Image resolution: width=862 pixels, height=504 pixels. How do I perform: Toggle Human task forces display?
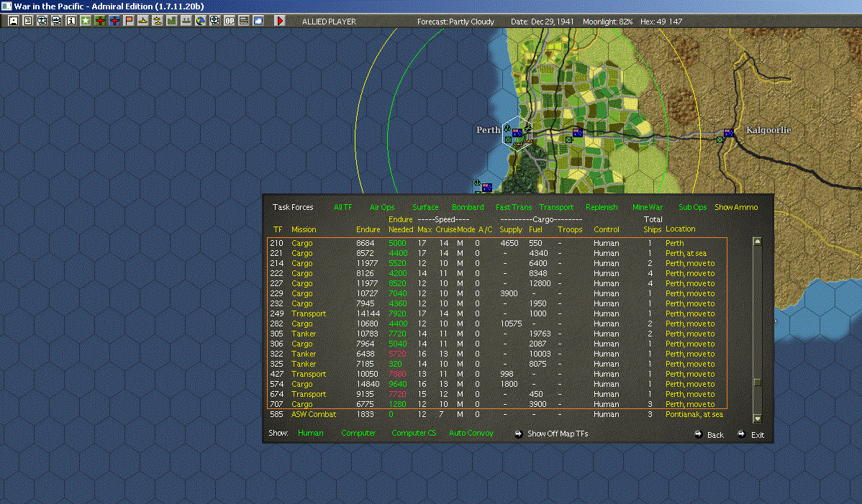pyautogui.click(x=311, y=433)
